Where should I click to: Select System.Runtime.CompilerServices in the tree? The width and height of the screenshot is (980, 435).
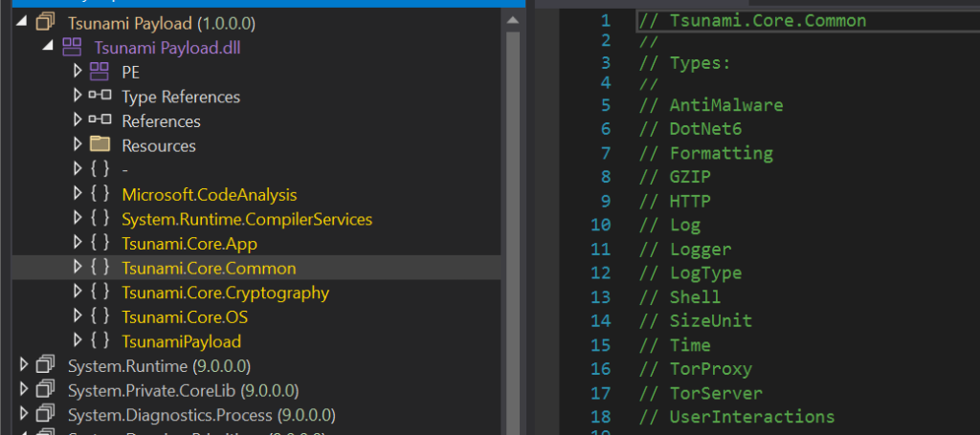click(246, 219)
